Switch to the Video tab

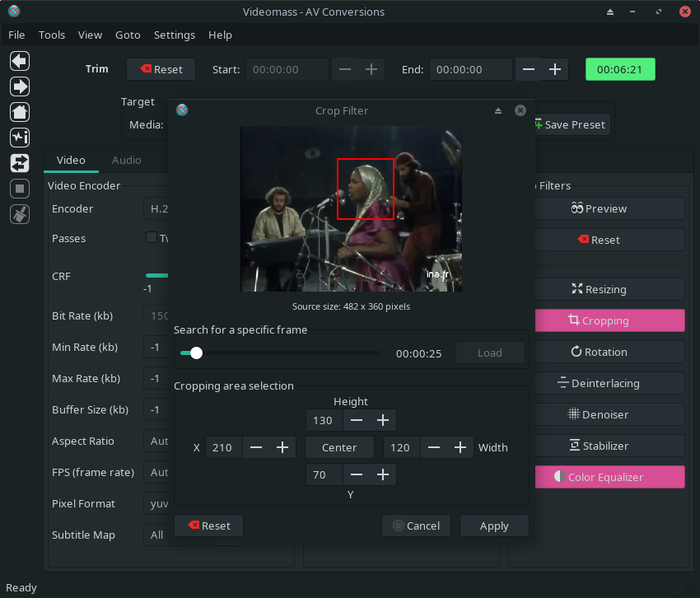71,161
